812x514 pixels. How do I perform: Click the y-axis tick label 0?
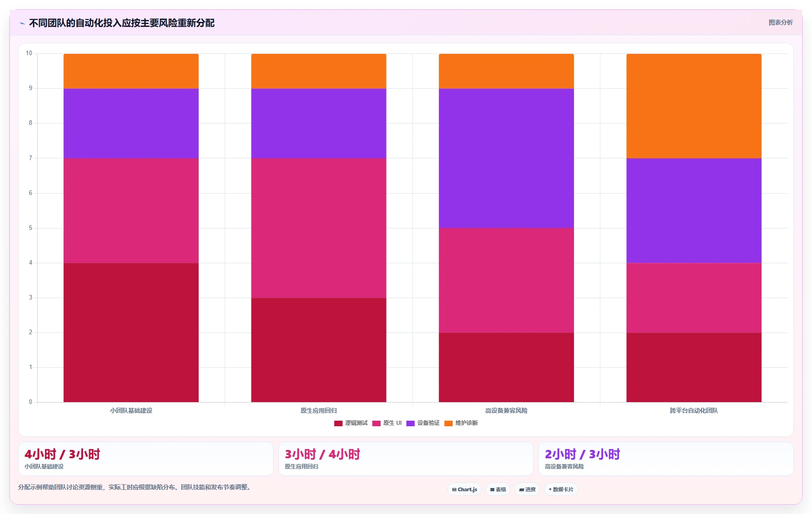click(x=31, y=402)
